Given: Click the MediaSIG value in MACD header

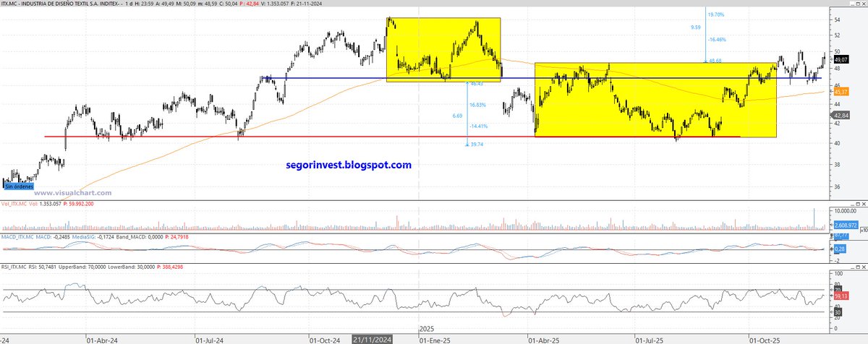Looking at the screenshot, I should click(95, 236).
